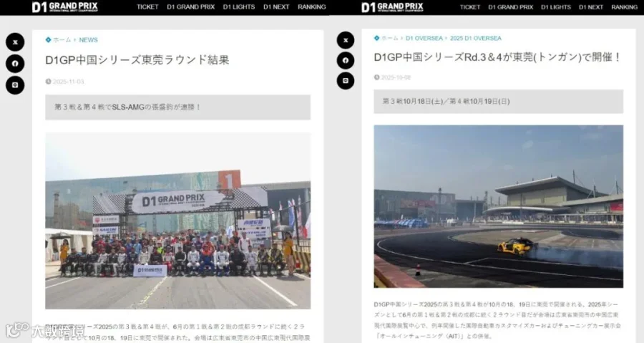Click the D1 Grand Prix logo on left page
Image resolution: width=644 pixels, height=343 pixels.
65,7
